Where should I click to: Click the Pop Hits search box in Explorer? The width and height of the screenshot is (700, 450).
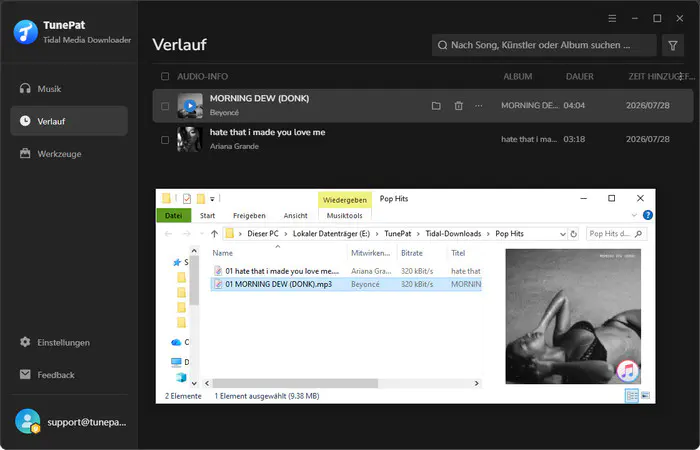coord(616,233)
